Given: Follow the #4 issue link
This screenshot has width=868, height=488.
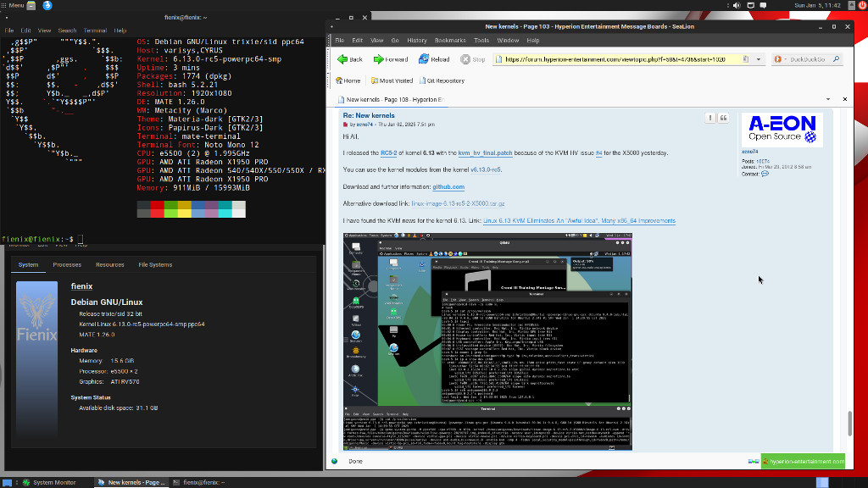Looking at the screenshot, I should (x=599, y=153).
